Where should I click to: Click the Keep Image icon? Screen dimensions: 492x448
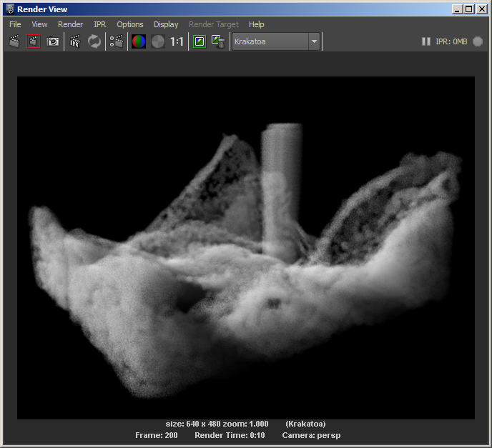tap(200, 41)
